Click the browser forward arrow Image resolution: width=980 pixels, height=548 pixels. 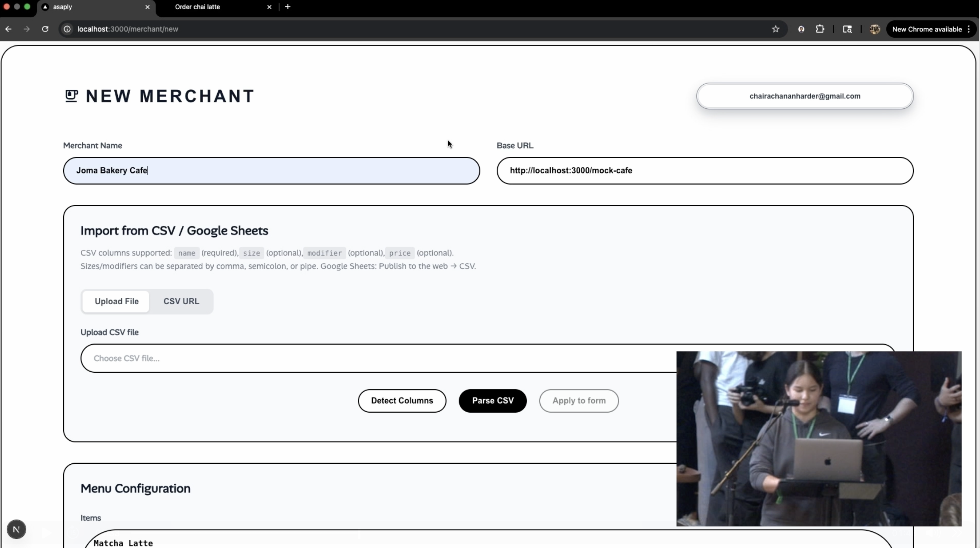tap(27, 29)
